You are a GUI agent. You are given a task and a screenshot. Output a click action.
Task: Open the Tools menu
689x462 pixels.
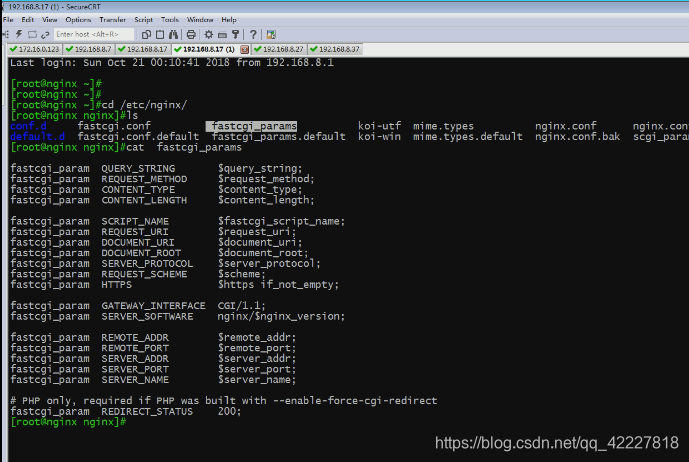point(170,20)
